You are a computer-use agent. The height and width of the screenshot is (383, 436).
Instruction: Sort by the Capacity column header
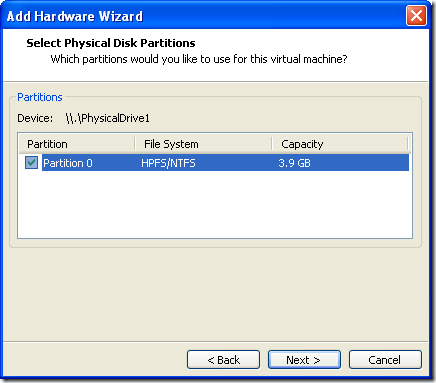(340, 144)
